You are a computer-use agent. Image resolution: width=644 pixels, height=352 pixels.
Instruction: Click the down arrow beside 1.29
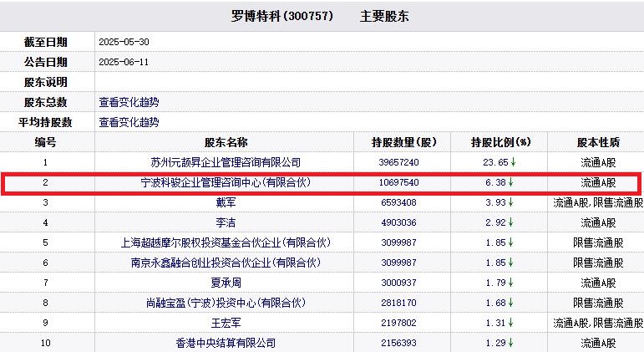510,343
